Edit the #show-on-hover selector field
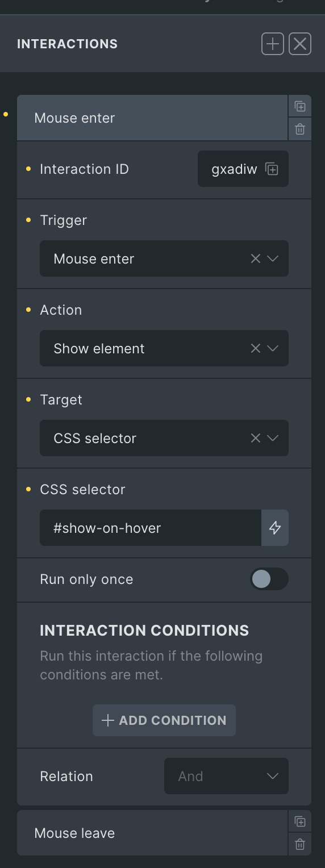 151,528
